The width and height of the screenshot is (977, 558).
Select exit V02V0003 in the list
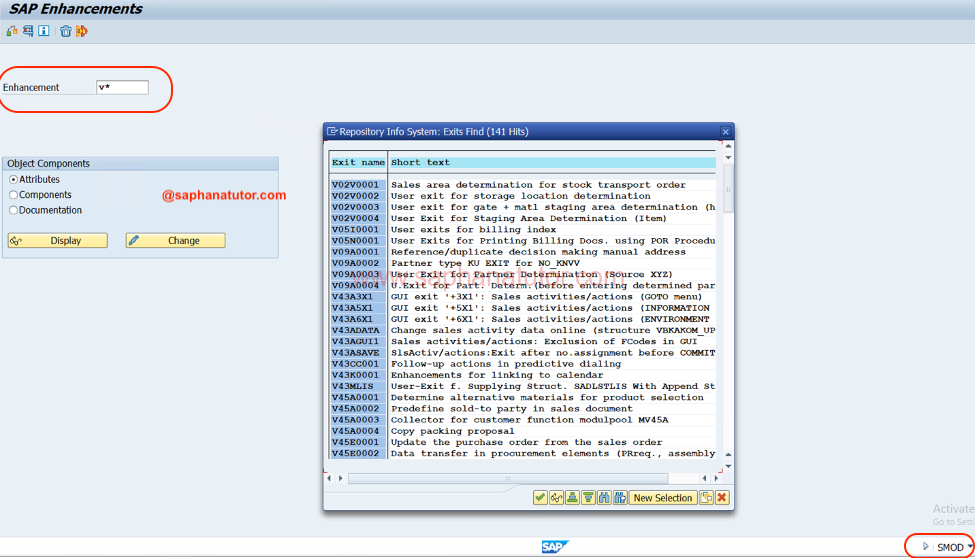(x=355, y=207)
